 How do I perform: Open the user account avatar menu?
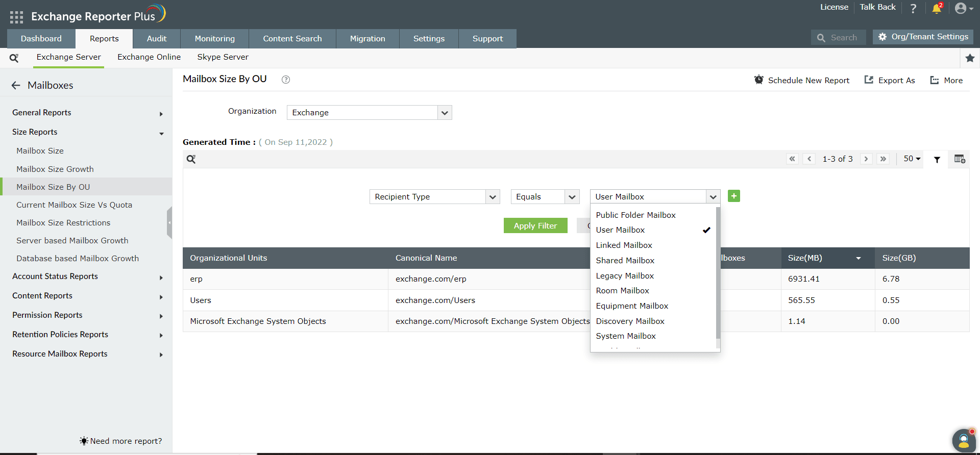963,8
